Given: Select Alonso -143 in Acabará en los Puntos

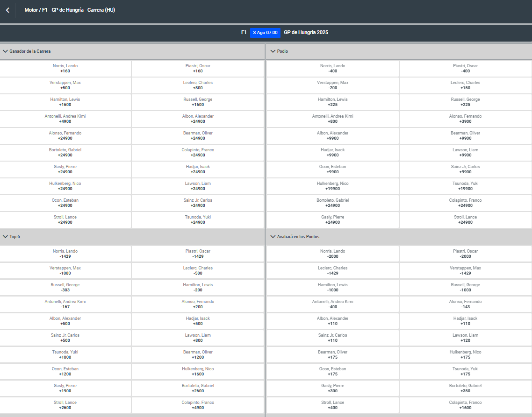Looking at the screenshot, I should pos(465,304).
